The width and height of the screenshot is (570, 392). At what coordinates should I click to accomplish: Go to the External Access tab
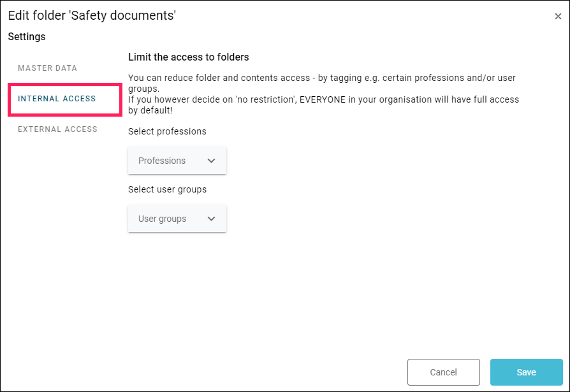tap(57, 129)
